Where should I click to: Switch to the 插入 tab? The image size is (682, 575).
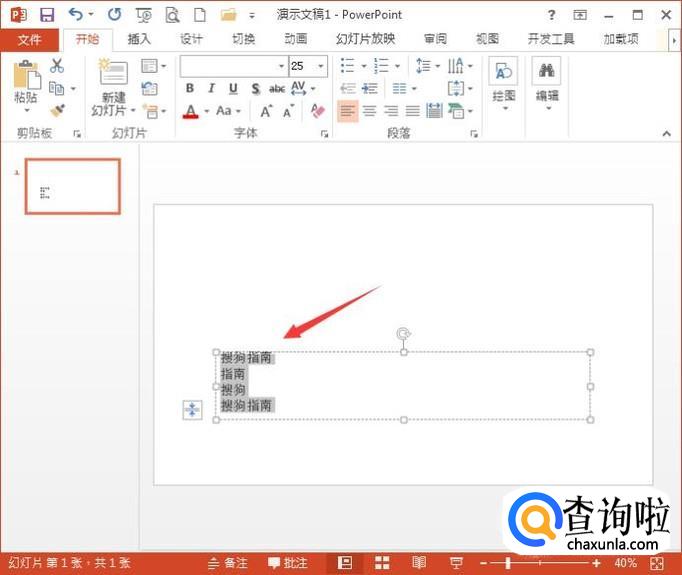139,39
